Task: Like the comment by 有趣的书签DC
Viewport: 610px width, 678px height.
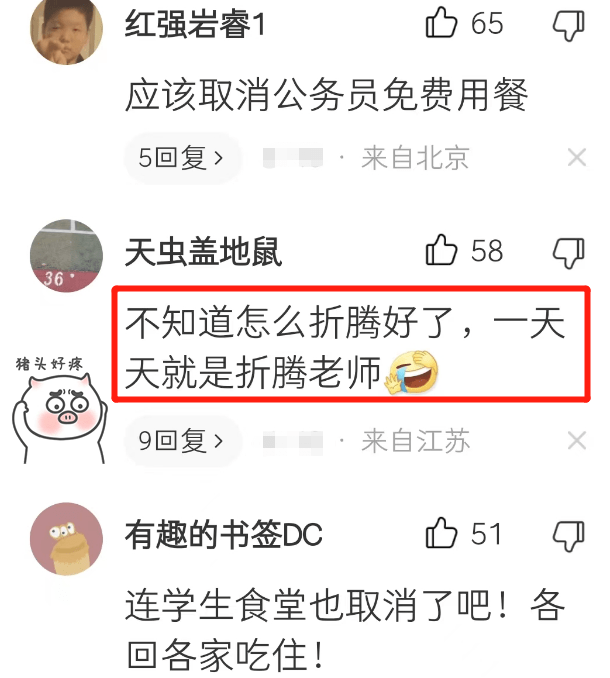Action: click(x=441, y=533)
